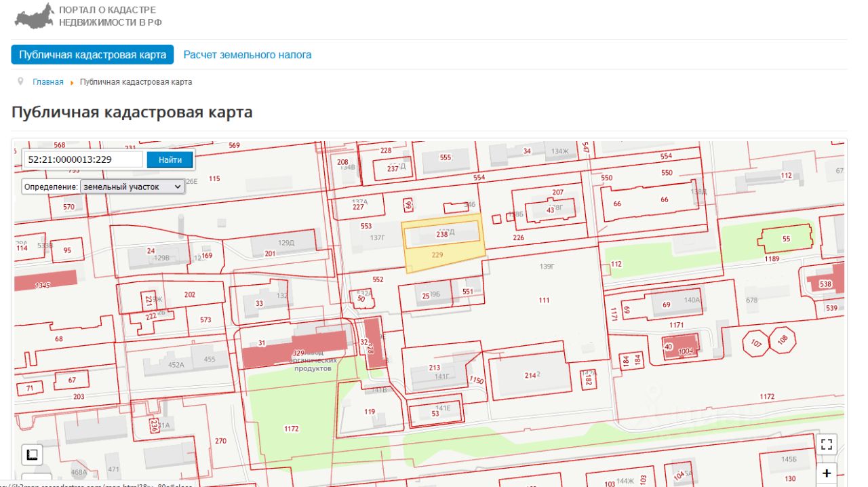Click parcel label '237'
This screenshot has height=487, width=868.
click(393, 169)
